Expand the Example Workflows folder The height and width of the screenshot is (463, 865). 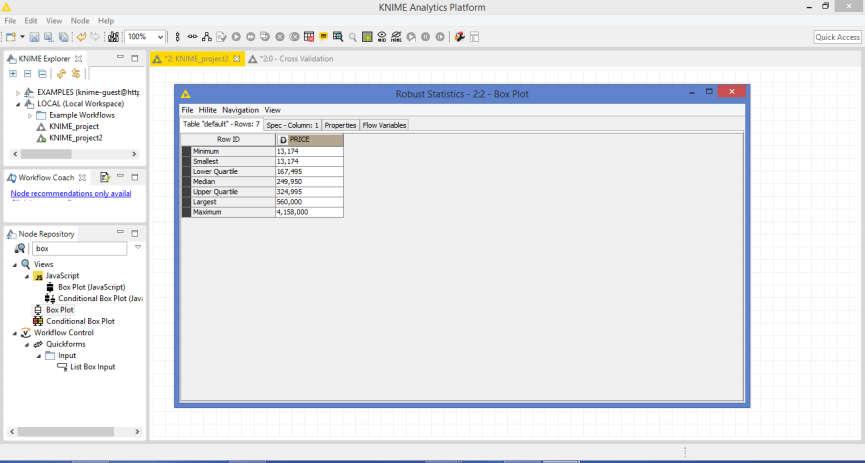(30, 116)
